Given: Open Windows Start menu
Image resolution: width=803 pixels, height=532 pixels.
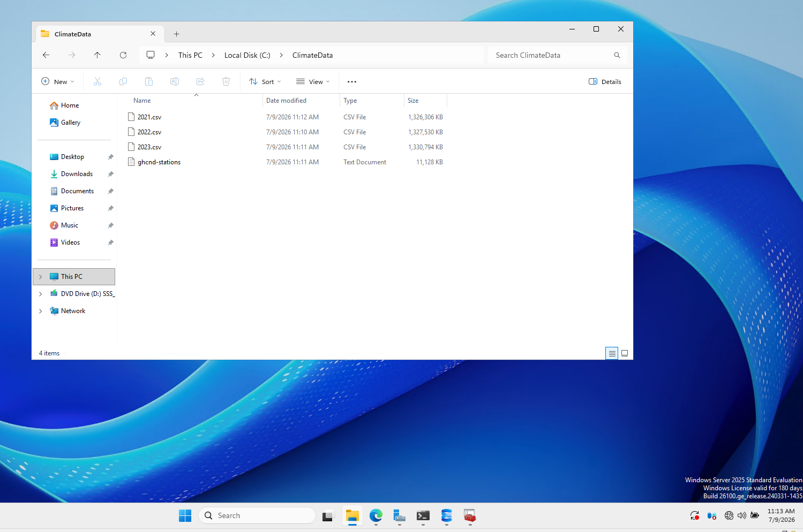Looking at the screenshot, I should [185, 515].
